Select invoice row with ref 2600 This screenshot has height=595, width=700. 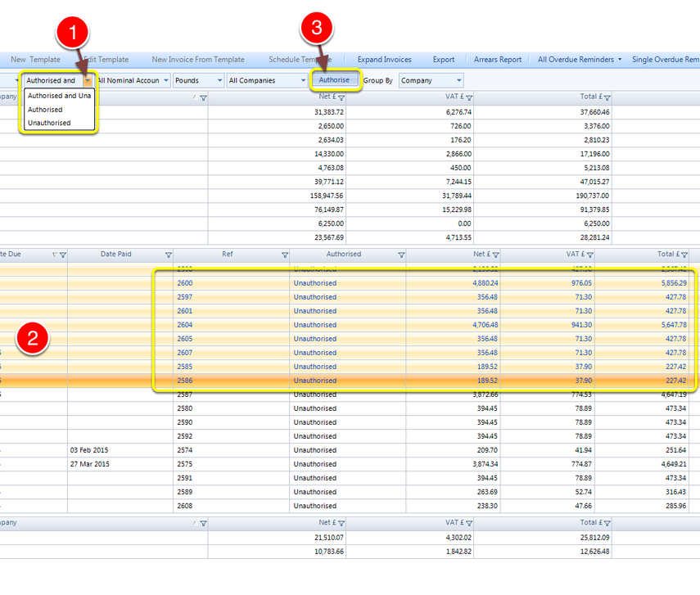click(x=348, y=283)
